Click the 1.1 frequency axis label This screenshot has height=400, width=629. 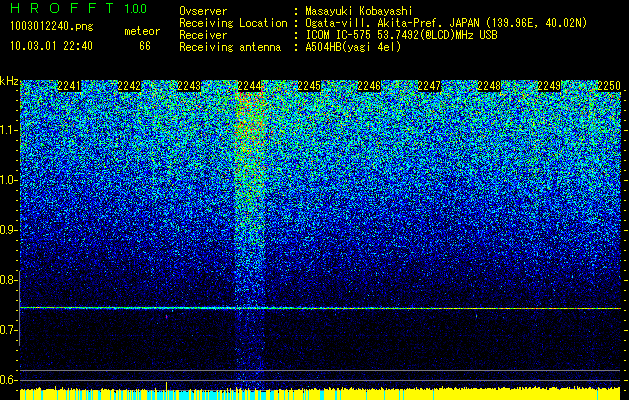pyautogui.click(x=8, y=130)
